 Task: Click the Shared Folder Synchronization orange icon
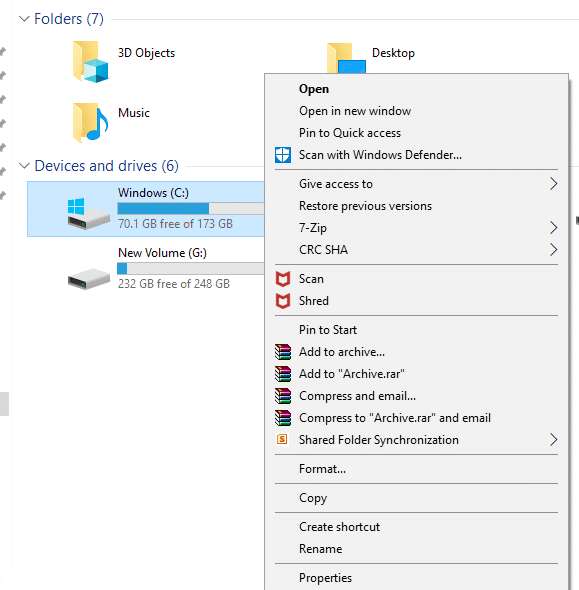coord(282,439)
